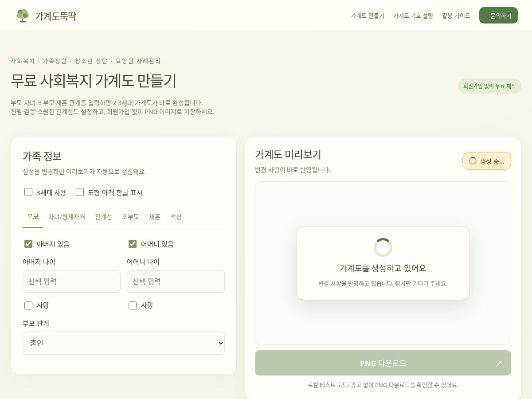
Task: Click the 문의하기 button
Action: pyautogui.click(x=498, y=16)
